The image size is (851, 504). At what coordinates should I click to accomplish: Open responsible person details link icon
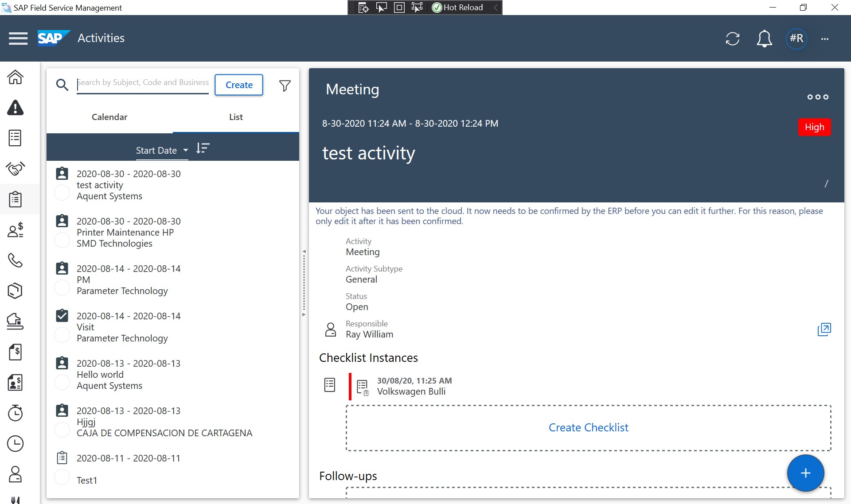pyautogui.click(x=824, y=329)
